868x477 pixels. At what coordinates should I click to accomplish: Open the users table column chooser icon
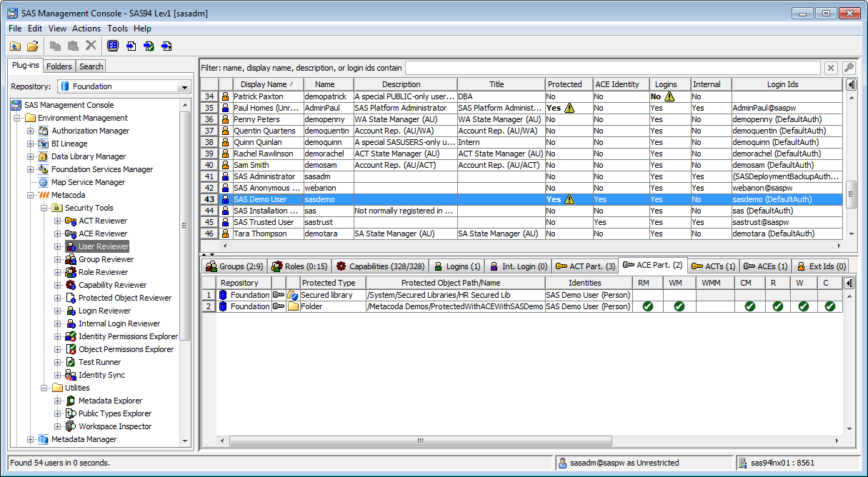(x=852, y=84)
